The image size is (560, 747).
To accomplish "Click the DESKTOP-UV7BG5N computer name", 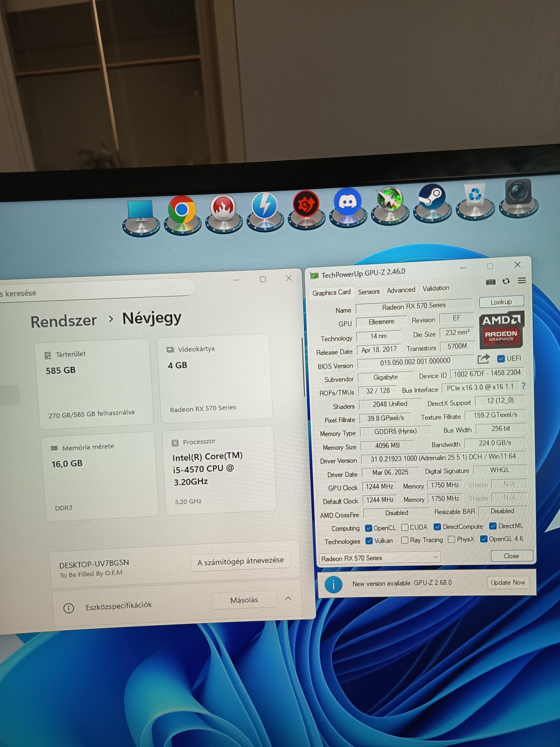I will point(94,563).
